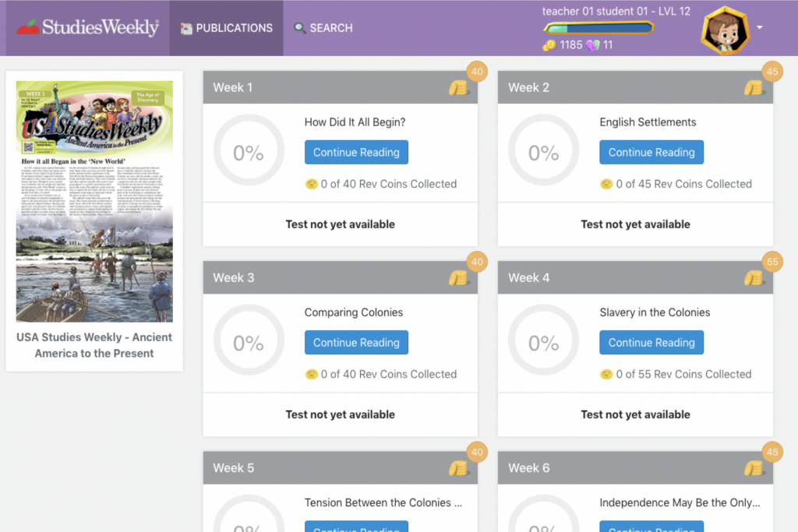Click the Week 3 coin stack icon
This screenshot has height=532, width=798.
click(458, 278)
